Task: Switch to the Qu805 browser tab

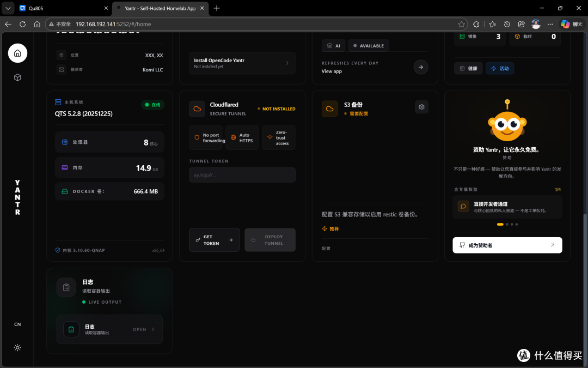Action: coord(63,8)
